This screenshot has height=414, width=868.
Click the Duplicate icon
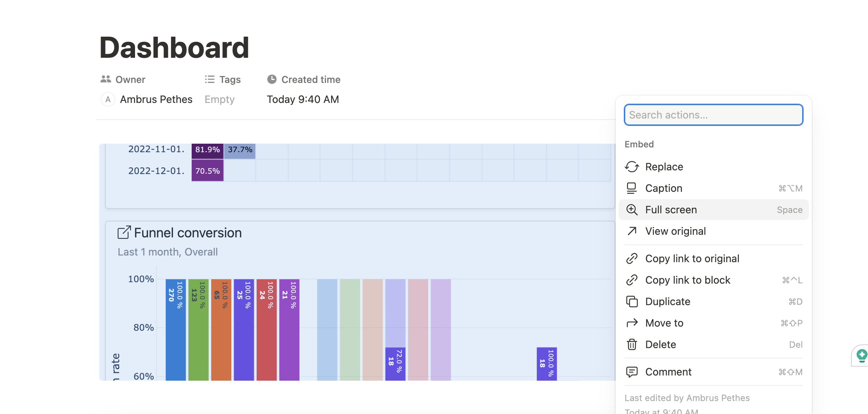point(632,301)
